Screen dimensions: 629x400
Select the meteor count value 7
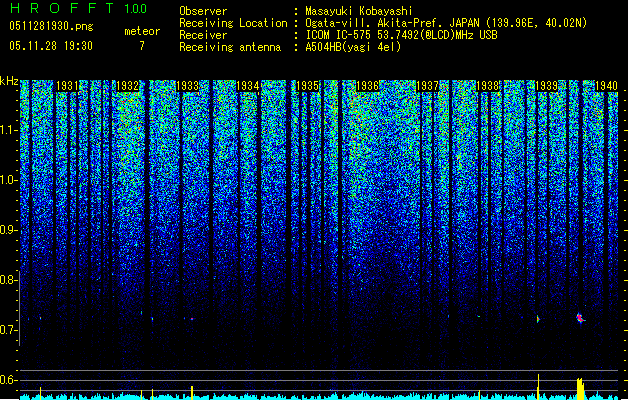[142, 46]
